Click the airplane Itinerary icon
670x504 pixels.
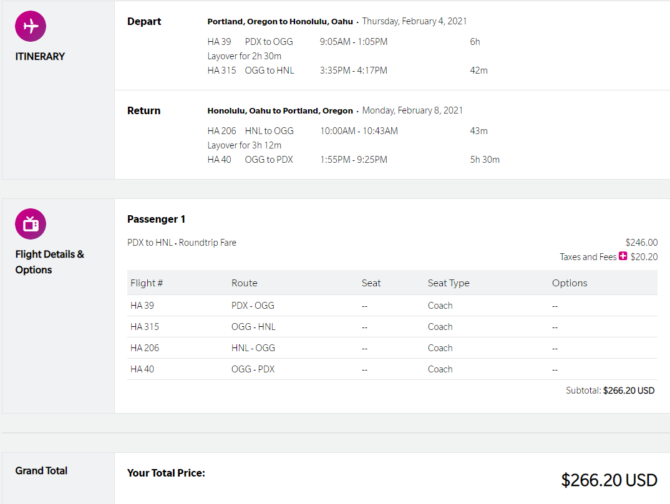point(30,26)
